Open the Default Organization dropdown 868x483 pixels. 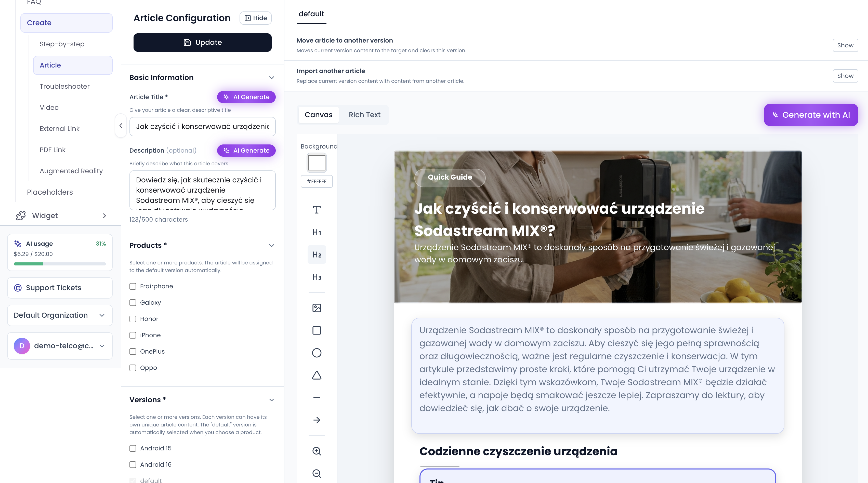coord(60,315)
